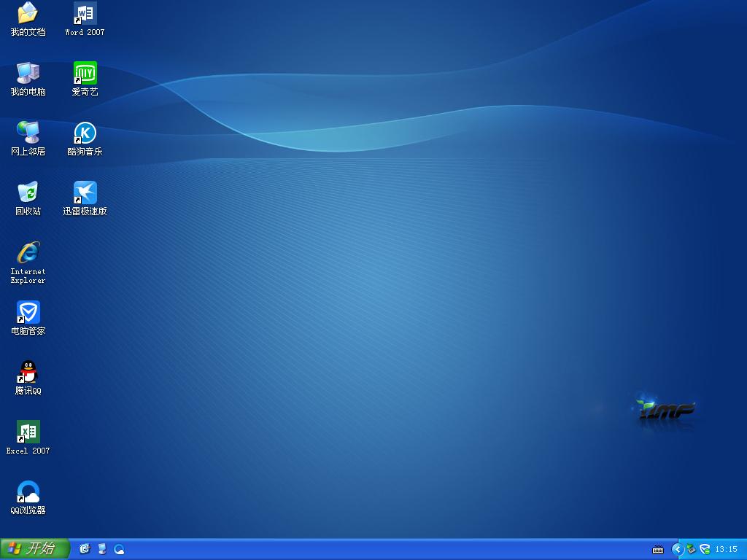The width and height of the screenshot is (747, 560).
Task: Select the Internet Explorer desktop icon
Action: [x=28, y=253]
